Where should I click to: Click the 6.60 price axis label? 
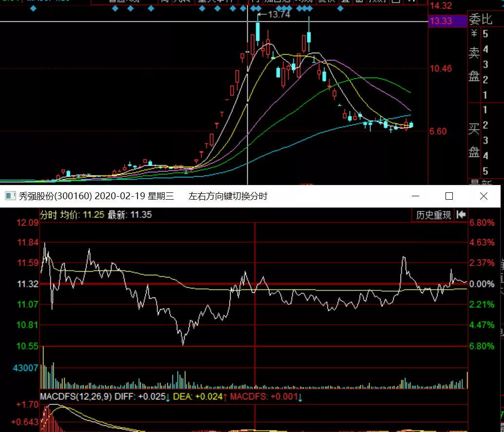coord(438,131)
